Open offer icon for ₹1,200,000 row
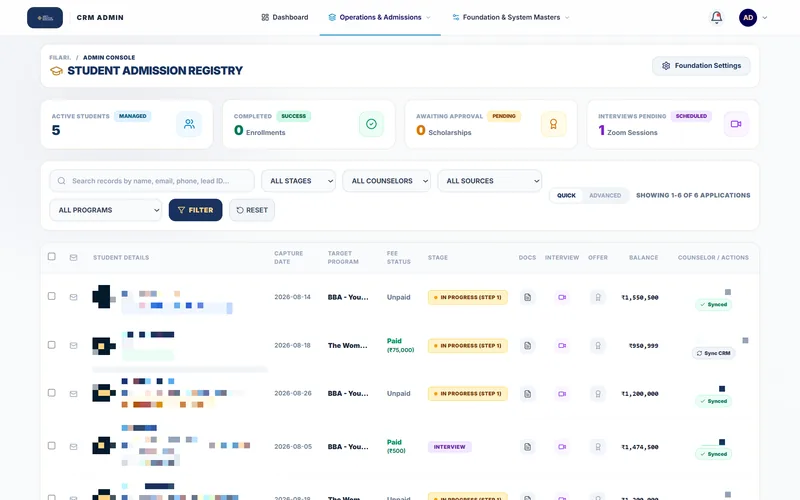This screenshot has height=500, width=800. tap(598, 393)
